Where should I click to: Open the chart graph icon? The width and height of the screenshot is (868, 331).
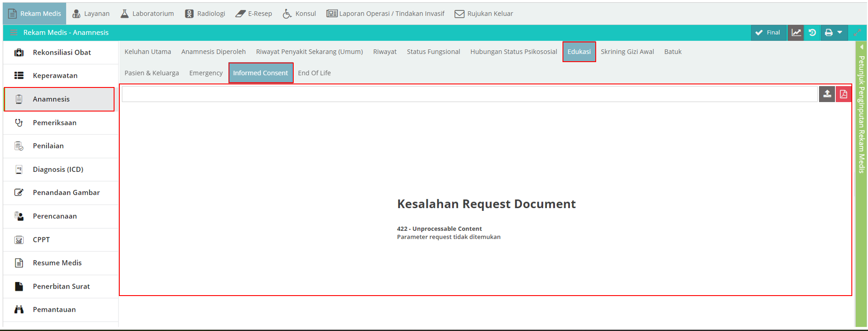tap(796, 32)
